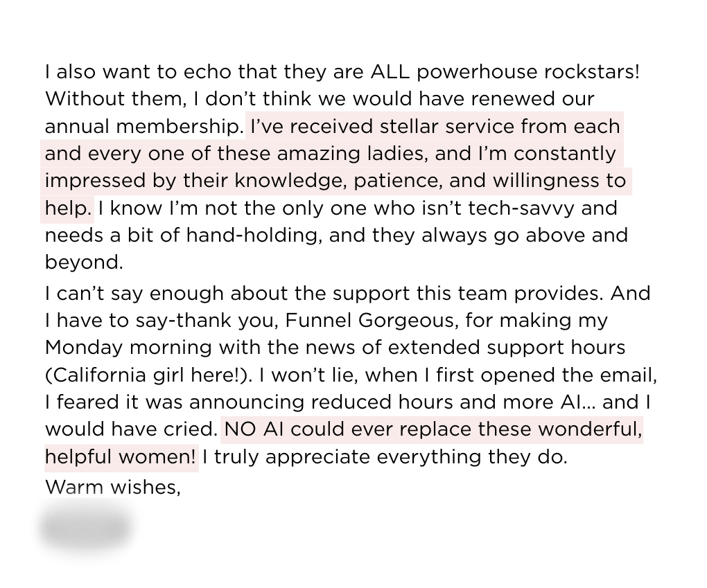707x588 pixels.
Task: Click the text "annual membership."
Action: [x=144, y=127]
